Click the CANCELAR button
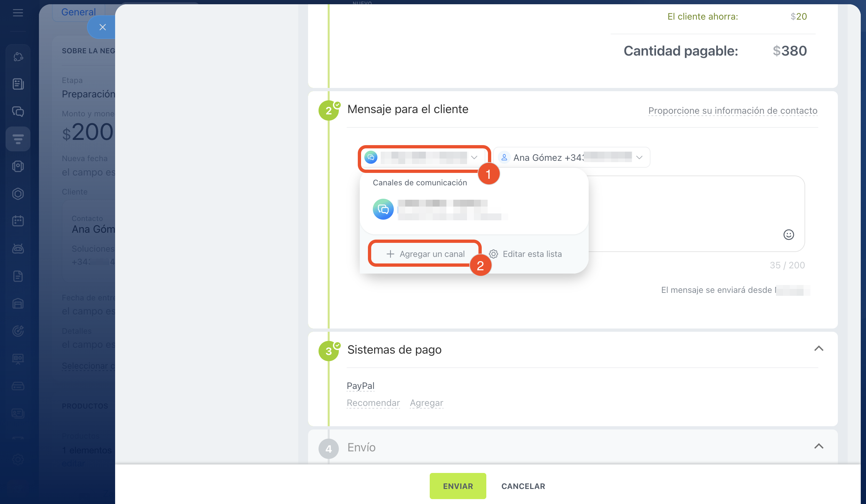 click(x=523, y=486)
